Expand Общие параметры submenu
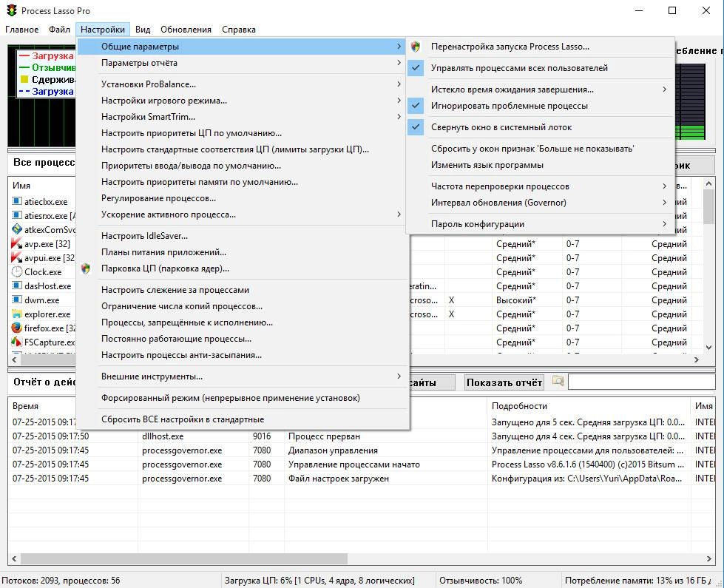This screenshot has width=724, height=588. [x=243, y=46]
